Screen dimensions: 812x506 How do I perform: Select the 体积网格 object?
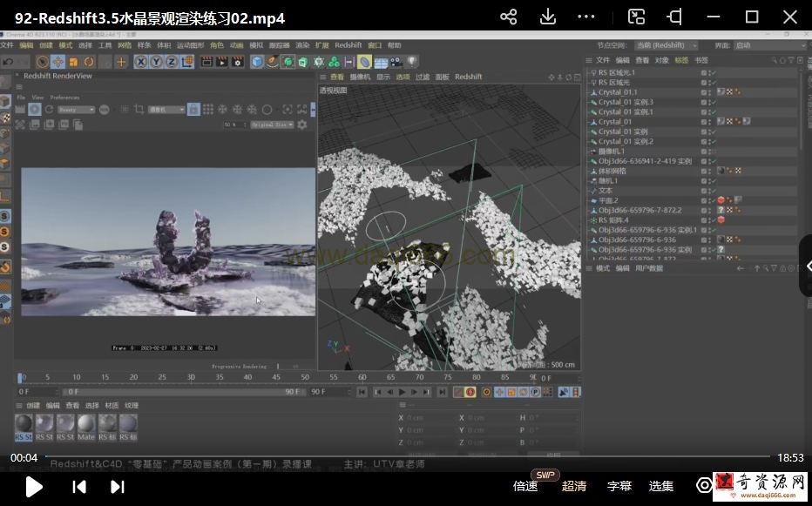(x=612, y=171)
